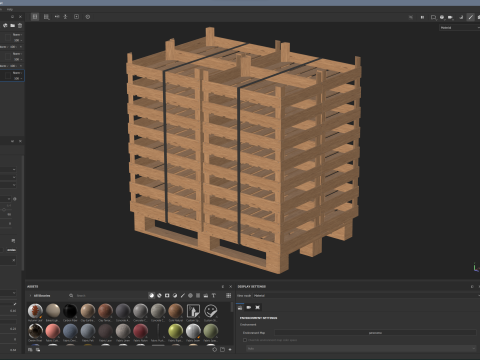Click the left properties panel scrollbar
This screenshot has height=360, width=480.
click(23, 212)
